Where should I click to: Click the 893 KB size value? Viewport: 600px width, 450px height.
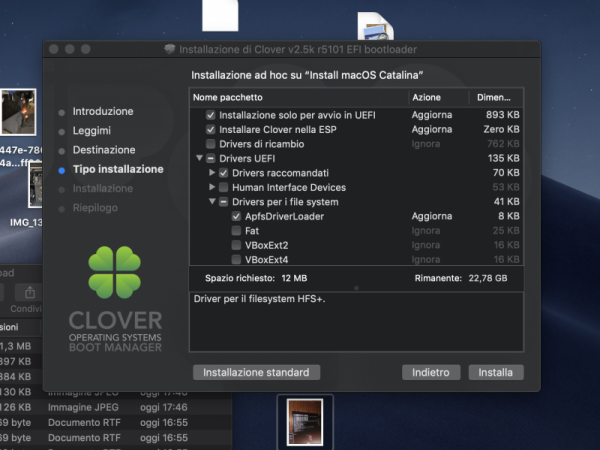[502, 115]
